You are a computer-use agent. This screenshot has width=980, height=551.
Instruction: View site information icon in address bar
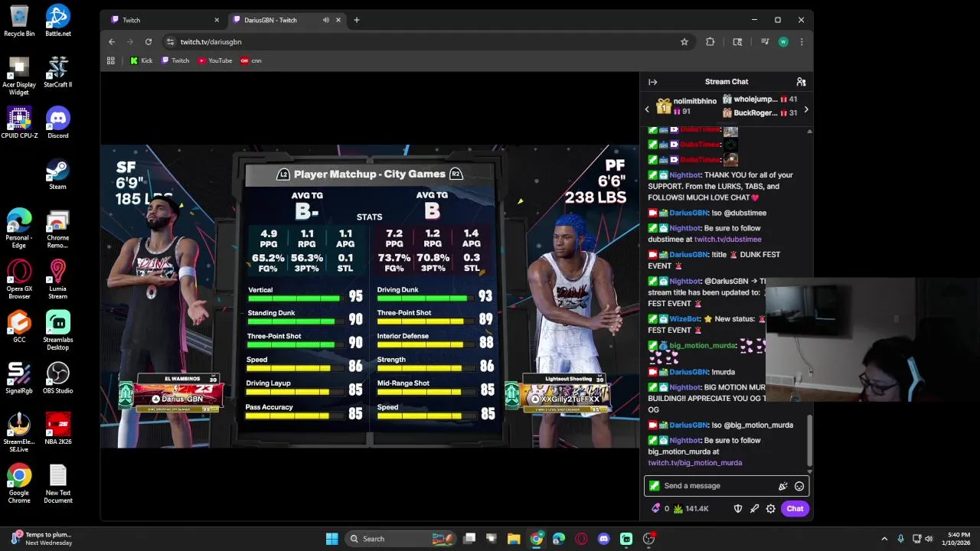point(170,42)
